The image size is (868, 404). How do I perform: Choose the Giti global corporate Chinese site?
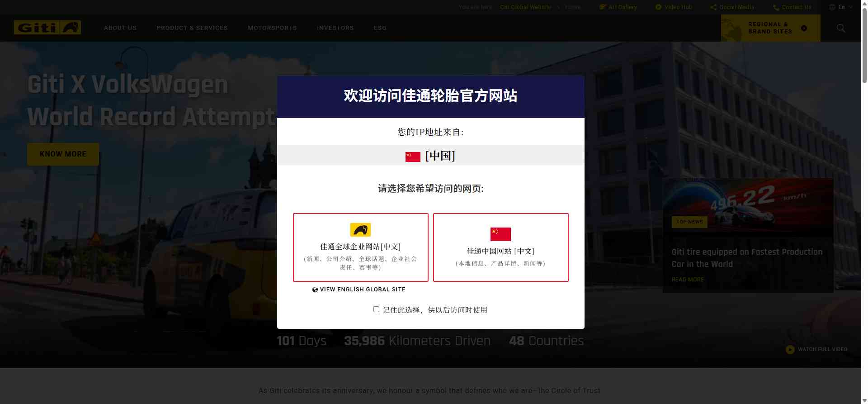[360, 247]
